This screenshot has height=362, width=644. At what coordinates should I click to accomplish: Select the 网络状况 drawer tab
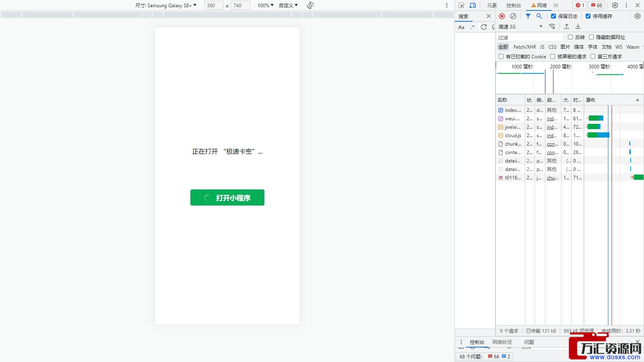[x=502, y=342]
